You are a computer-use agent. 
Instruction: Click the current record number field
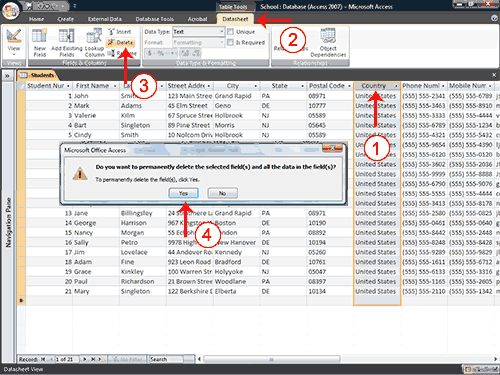(x=67, y=359)
